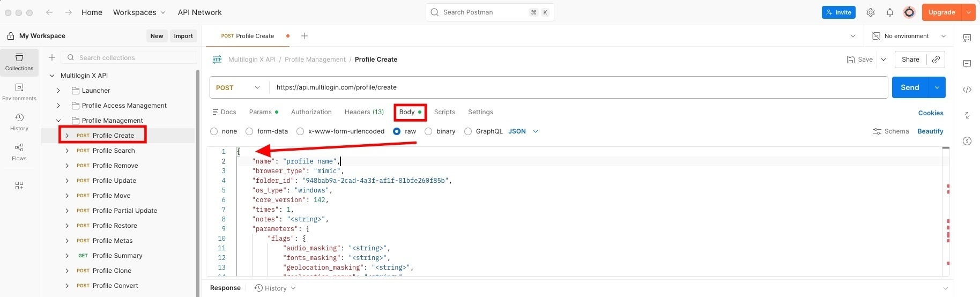
Task: Open the API Network menu
Action: coord(199,12)
